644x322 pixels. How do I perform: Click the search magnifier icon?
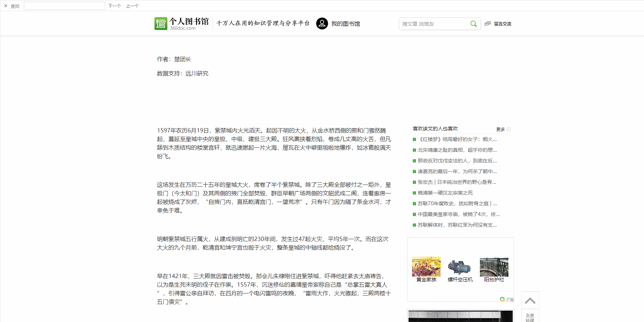(473, 24)
